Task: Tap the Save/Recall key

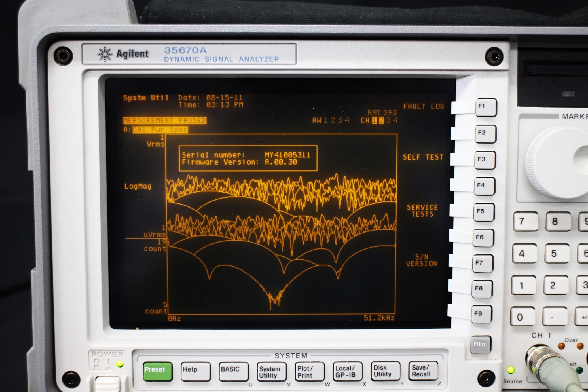Action: tap(423, 370)
